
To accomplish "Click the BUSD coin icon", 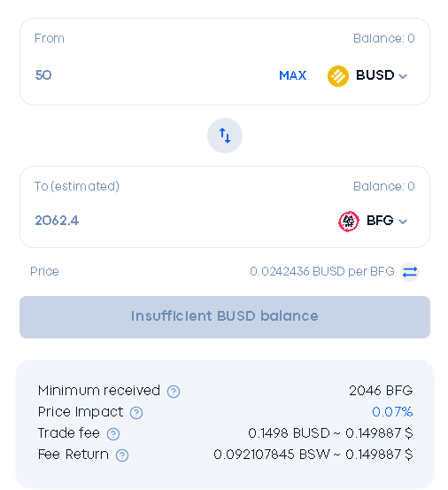I will [x=338, y=76].
